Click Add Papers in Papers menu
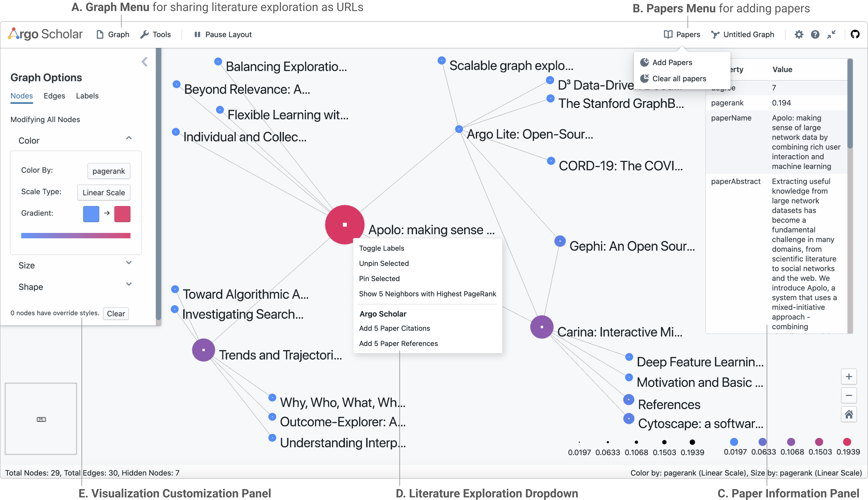The width and height of the screenshot is (868, 500). click(672, 63)
